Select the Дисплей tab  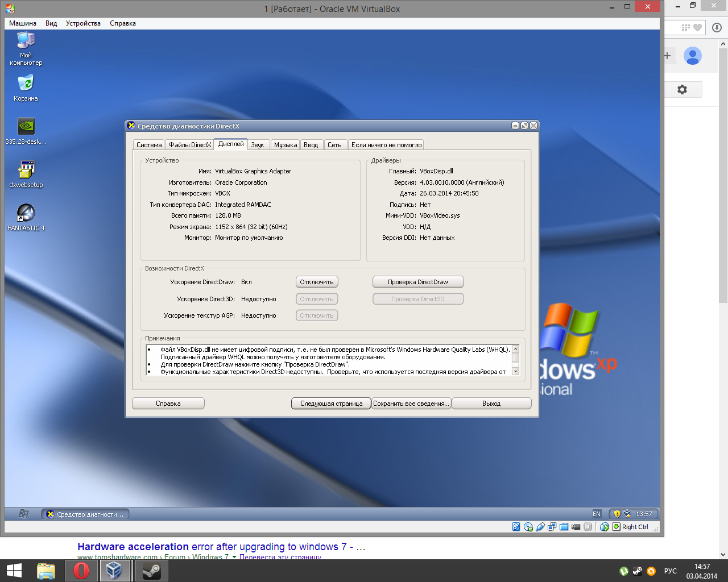click(231, 144)
